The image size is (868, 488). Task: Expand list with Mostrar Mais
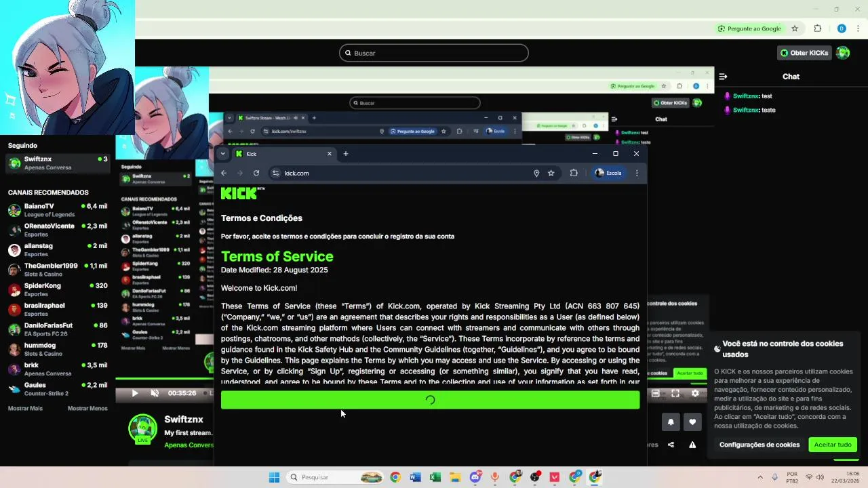(25, 409)
